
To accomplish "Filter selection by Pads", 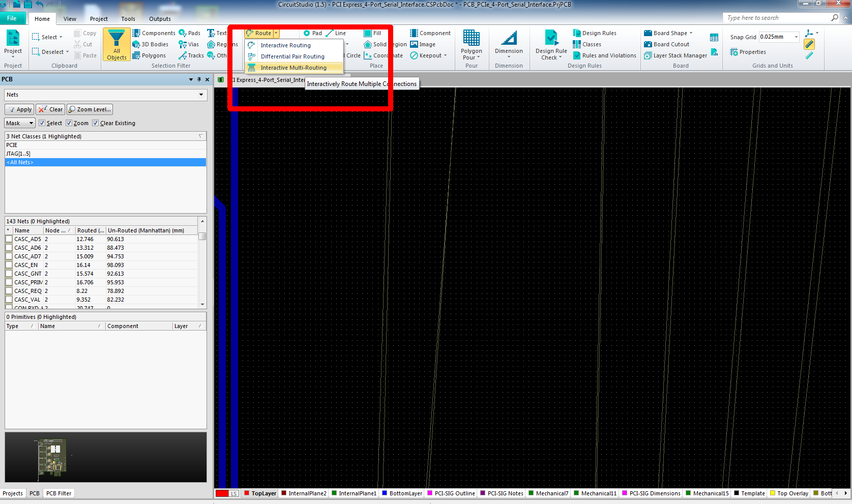I will click(x=189, y=33).
